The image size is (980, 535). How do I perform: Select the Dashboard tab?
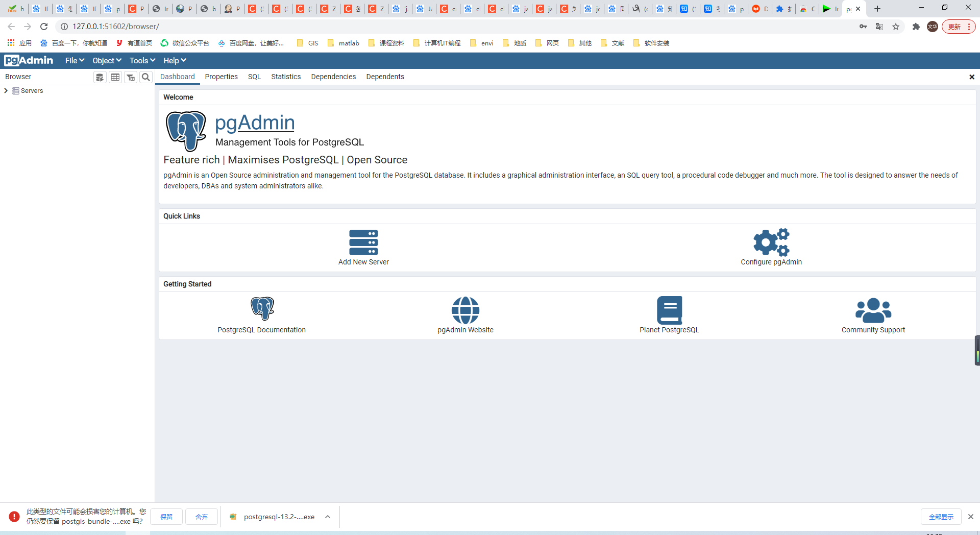[178, 77]
